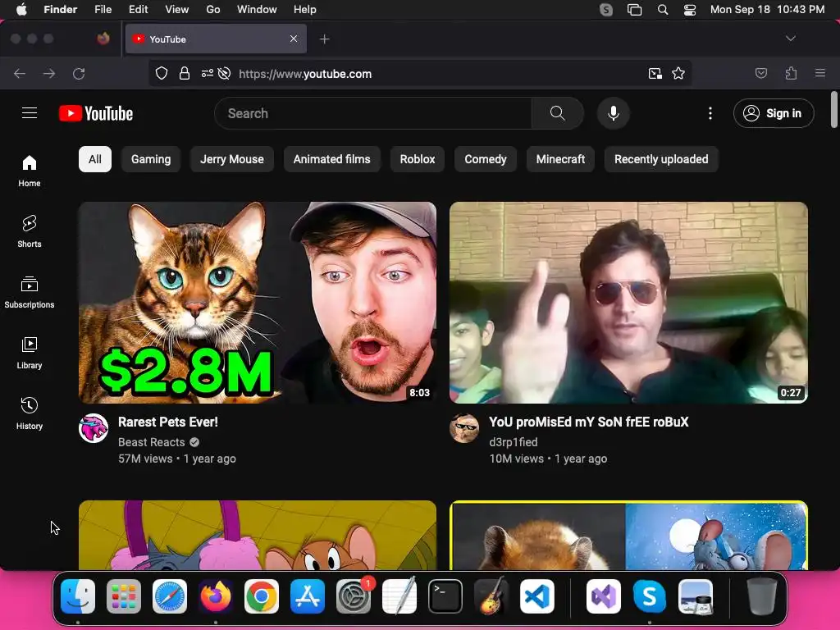Open the $2.8M cat video thumbnail
Screen dimensions: 840x630
click(x=258, y=303)
